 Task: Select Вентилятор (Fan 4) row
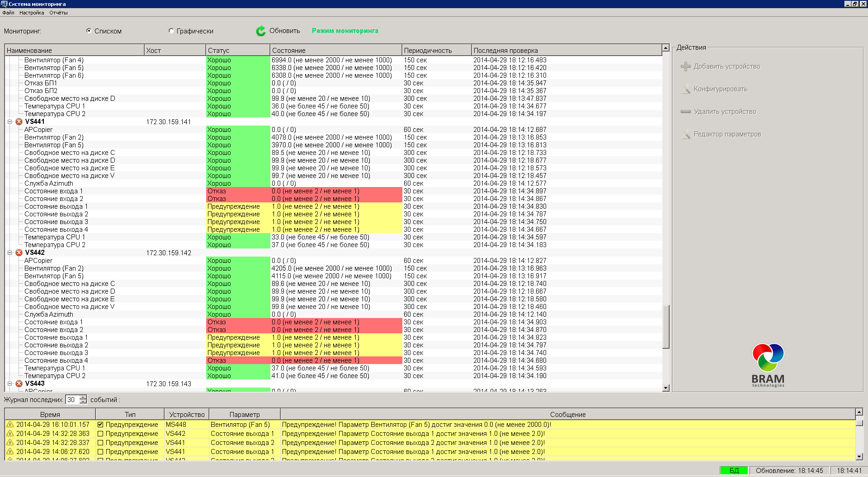[x=334, y=60]
